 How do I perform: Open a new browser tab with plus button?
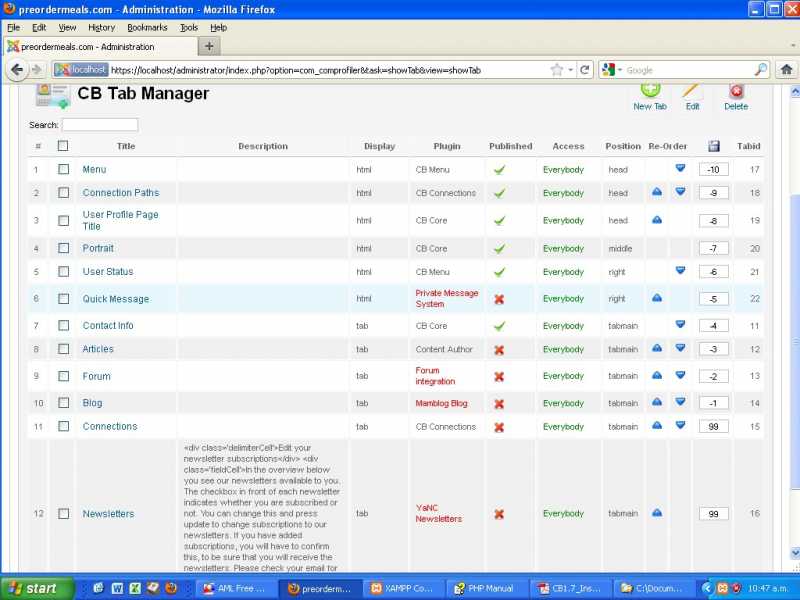pos(209,46)
